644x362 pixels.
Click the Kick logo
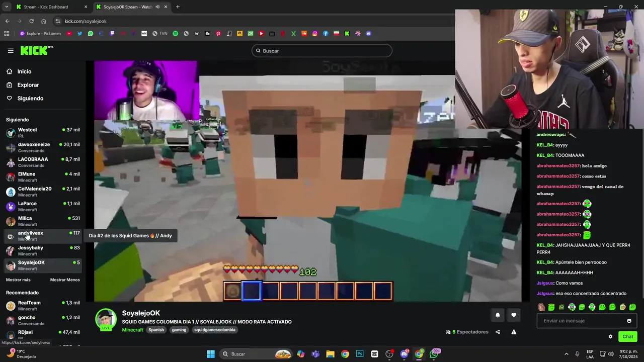36,50
